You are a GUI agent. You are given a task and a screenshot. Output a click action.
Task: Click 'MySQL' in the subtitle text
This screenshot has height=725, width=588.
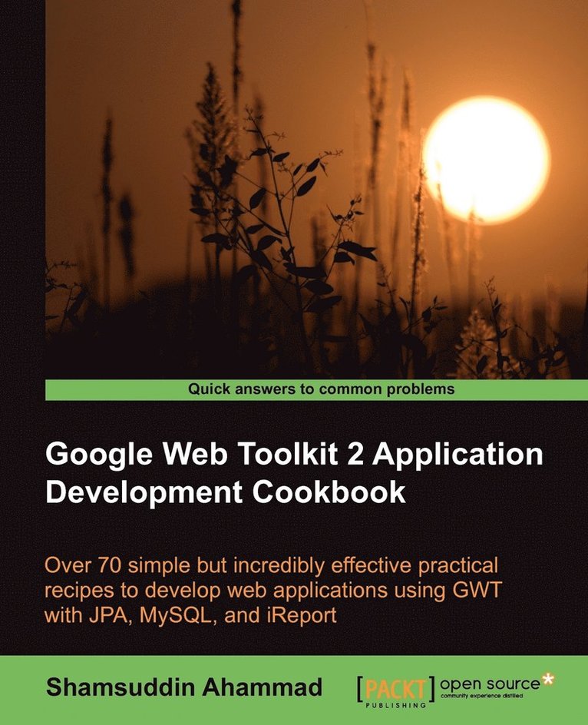187,616
